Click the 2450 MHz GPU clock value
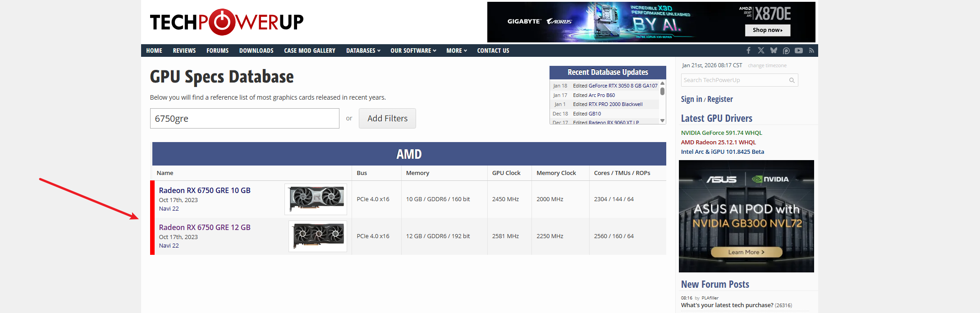This screenshot has width=980, height=313. coord(505,199)
